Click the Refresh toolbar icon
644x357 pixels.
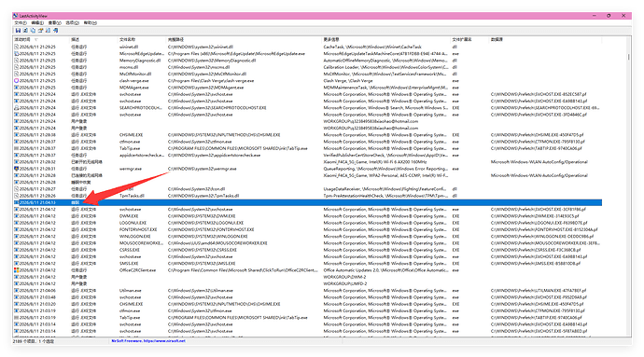[25, 31]
